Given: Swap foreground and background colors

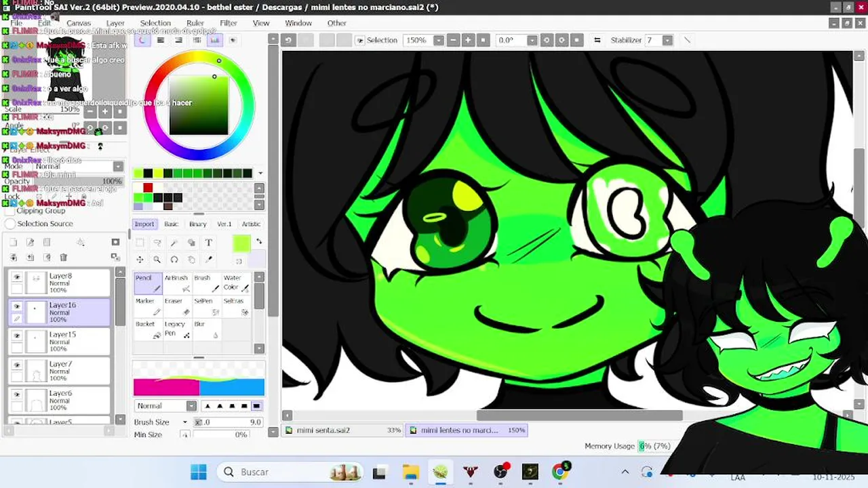Looking at the screenshot, I should pyautogui.click(x=258, y=242).
